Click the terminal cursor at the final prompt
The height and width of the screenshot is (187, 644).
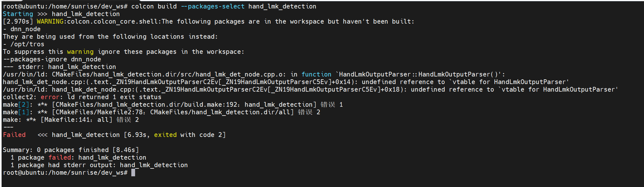click(133, 173)
